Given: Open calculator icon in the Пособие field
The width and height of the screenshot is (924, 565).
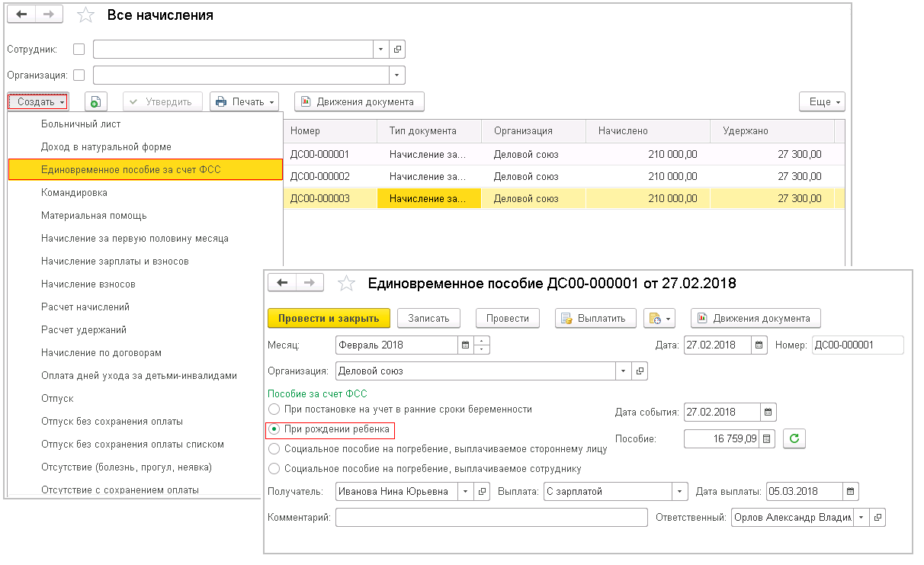Looking at the screenshot, I should point(768,439).
